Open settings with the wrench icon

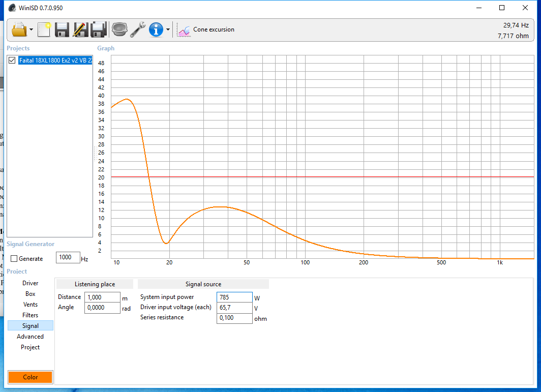click(138, 29)
